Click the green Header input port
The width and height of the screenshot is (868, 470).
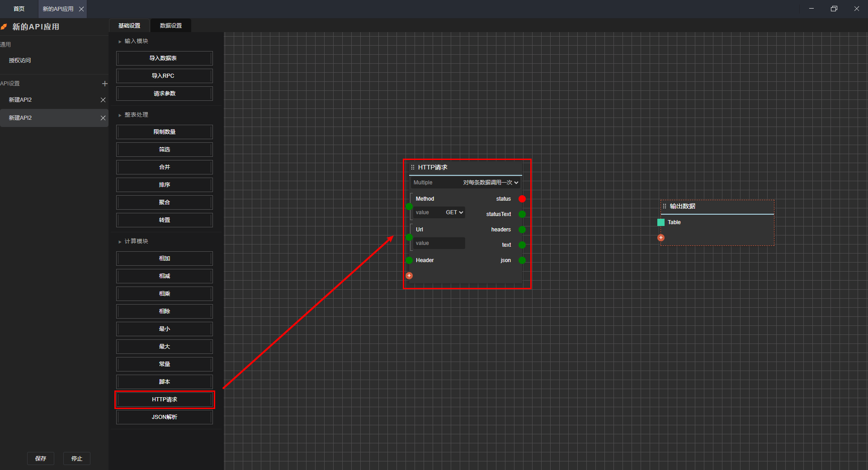coord(409,260)
